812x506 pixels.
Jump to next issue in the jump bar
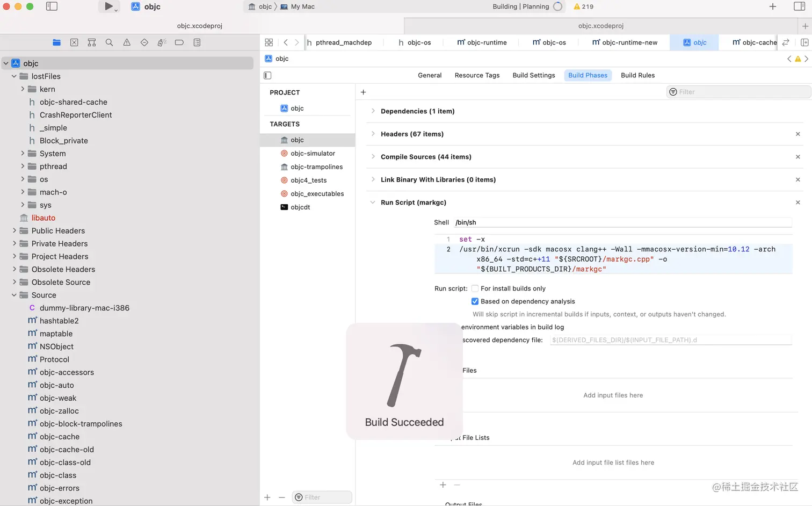click(x=806, y=59)
